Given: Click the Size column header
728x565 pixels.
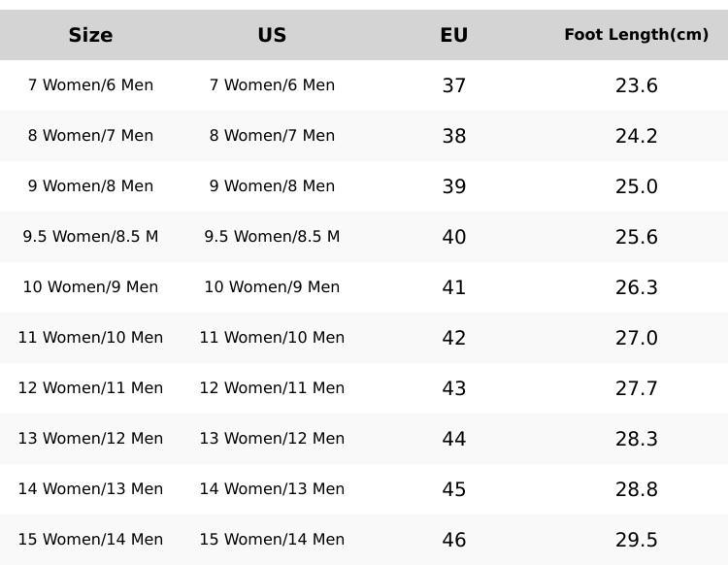Looking at the screenshot, I should pos(90,35).
